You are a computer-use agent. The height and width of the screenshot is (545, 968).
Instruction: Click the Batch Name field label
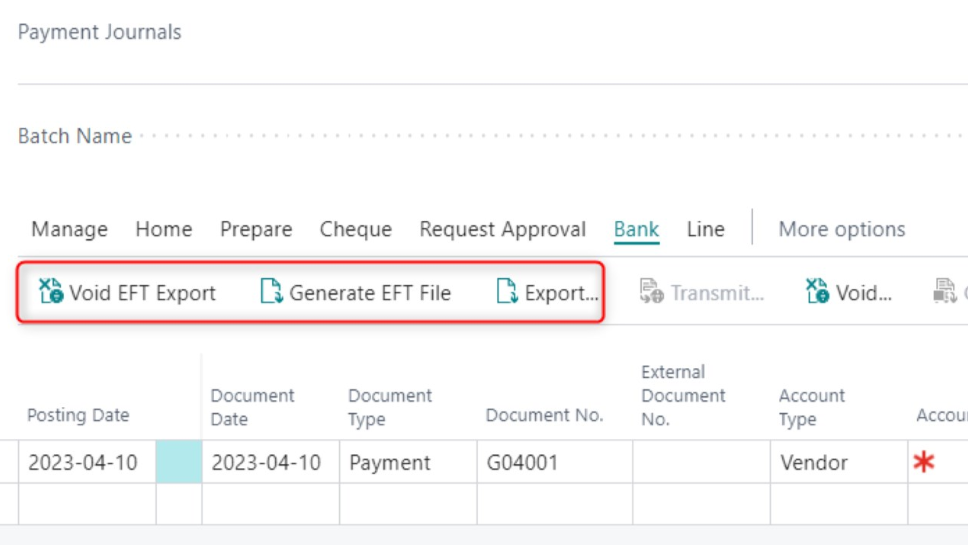75,136
